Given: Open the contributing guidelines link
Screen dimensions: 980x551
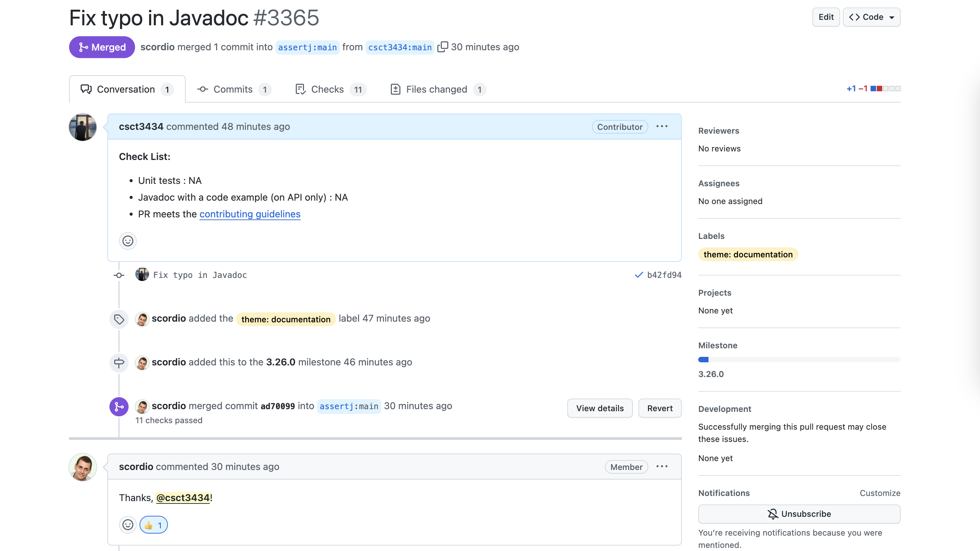Looking at the screenshot, I should coord(250,214).
